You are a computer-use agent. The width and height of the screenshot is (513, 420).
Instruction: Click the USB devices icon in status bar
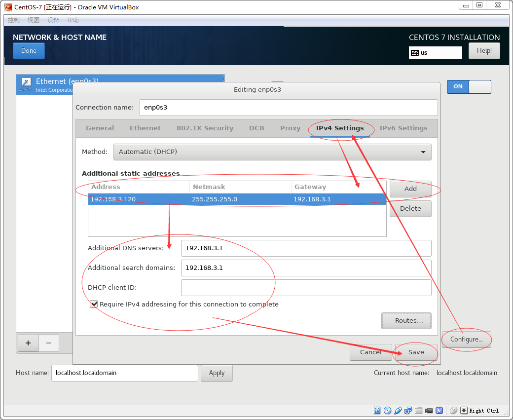tap(398, 411)
